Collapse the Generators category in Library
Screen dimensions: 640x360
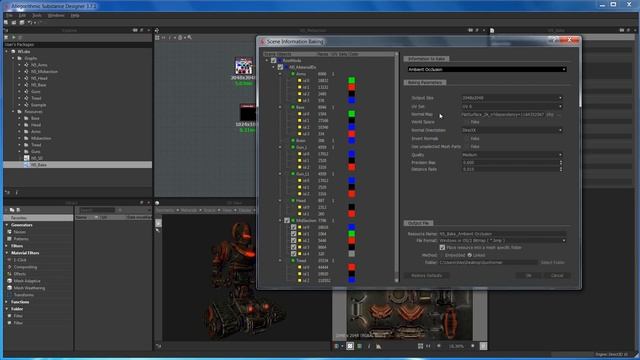click(x=7, y=225)
